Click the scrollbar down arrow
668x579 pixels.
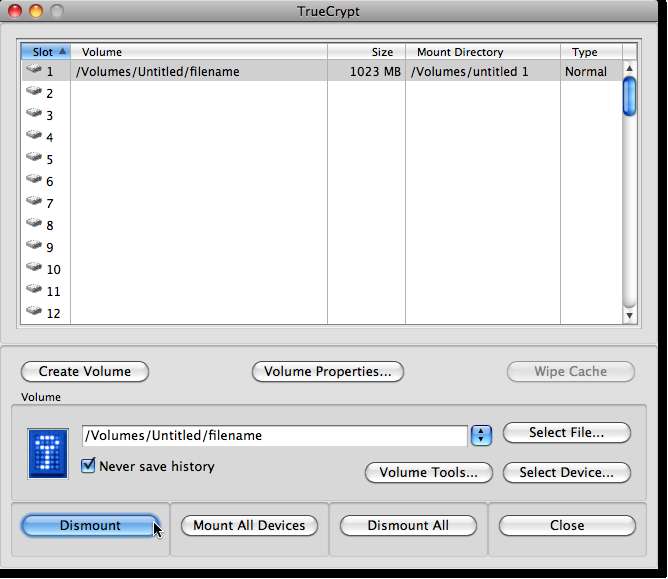click(629, 316)
